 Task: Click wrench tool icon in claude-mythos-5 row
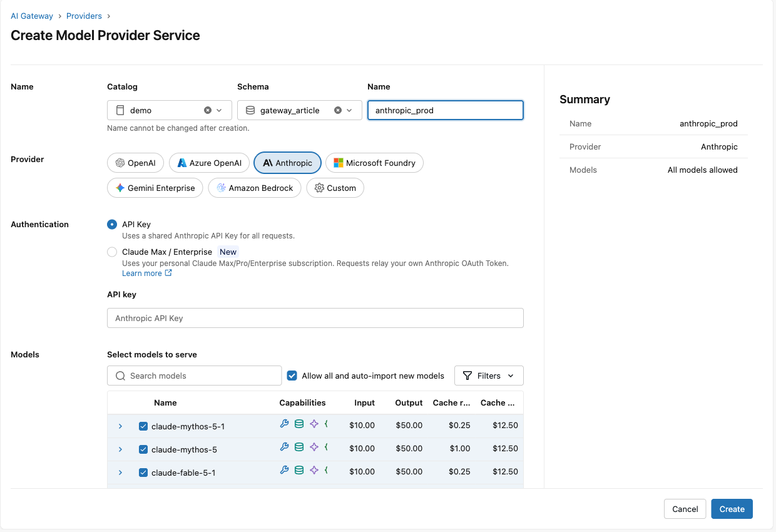tap(284, 447)
